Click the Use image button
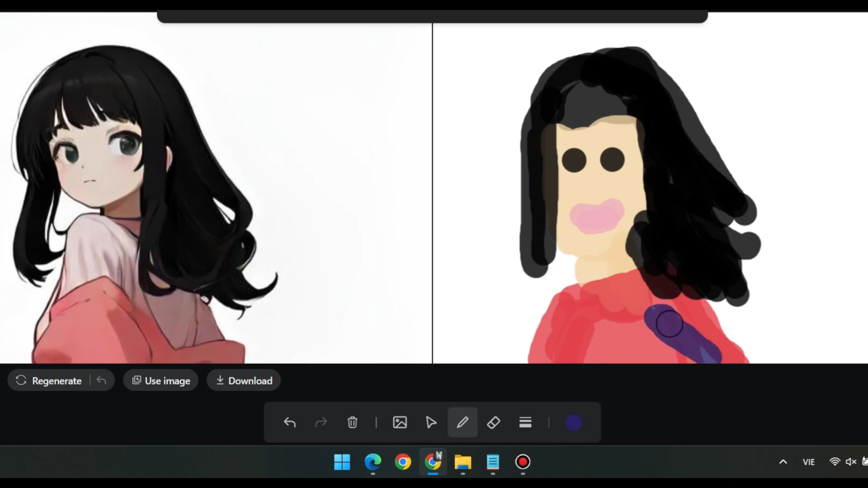 (161, 380)
